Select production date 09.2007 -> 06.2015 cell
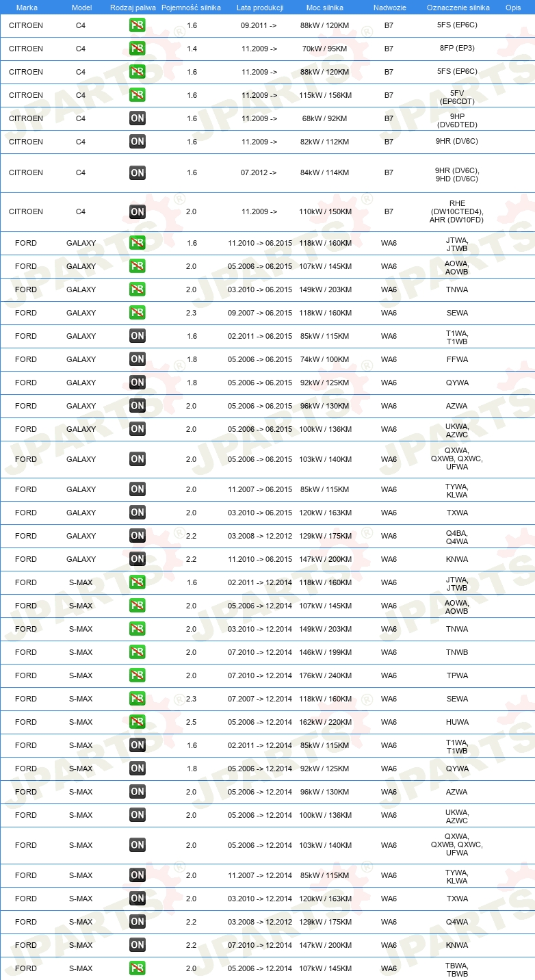The image size is (535, 980). (260, 313)
